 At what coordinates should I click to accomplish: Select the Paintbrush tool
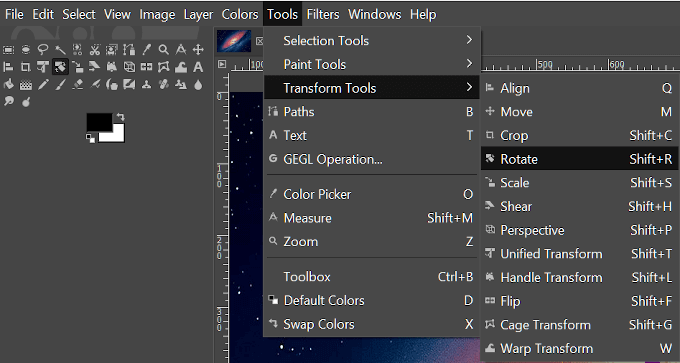[x=60, y=85]
